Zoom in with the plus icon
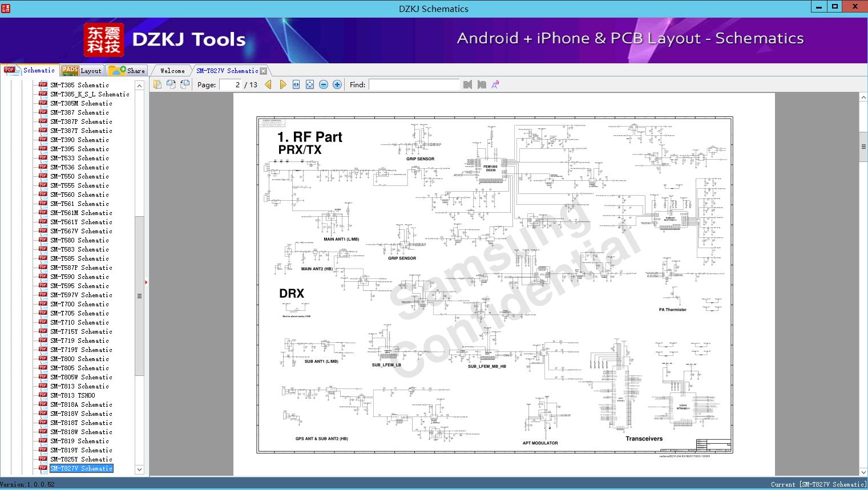 coord(337,84)
